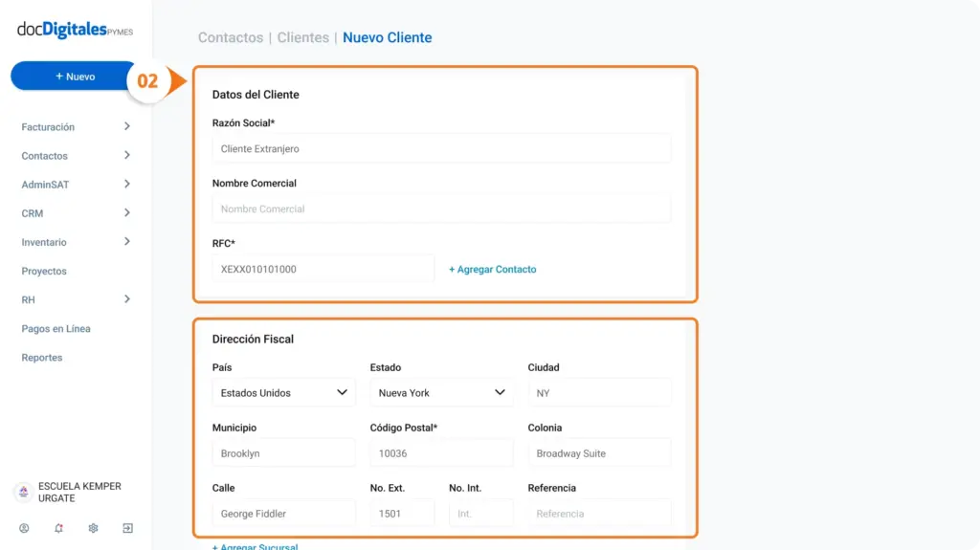This screenshot has width=980, height=550.
Task: Click the + Nuevo button
Action: click(74, 77)
